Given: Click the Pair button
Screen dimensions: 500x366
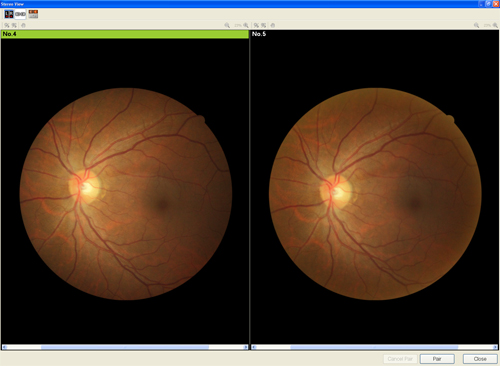Looking at the screenshot, I should [x=437, y=359].
